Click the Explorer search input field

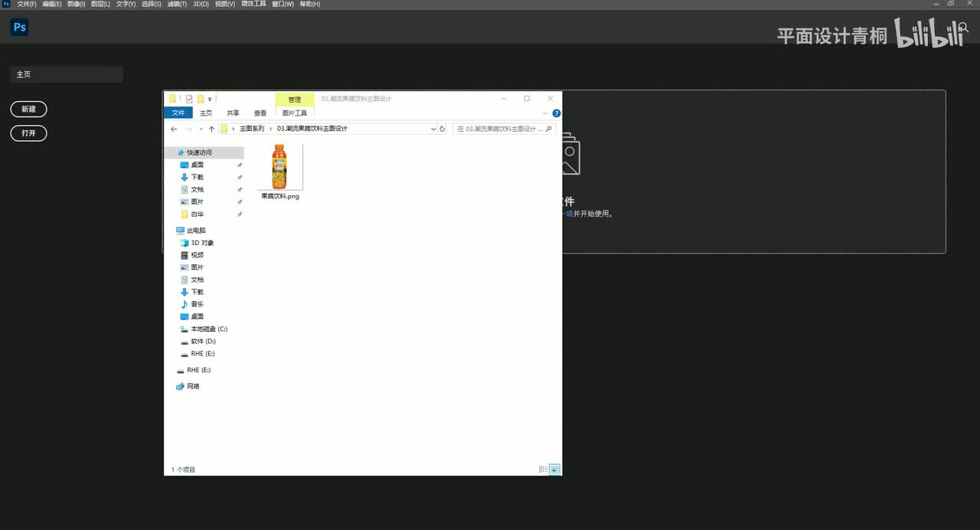(x=504, y=129)
